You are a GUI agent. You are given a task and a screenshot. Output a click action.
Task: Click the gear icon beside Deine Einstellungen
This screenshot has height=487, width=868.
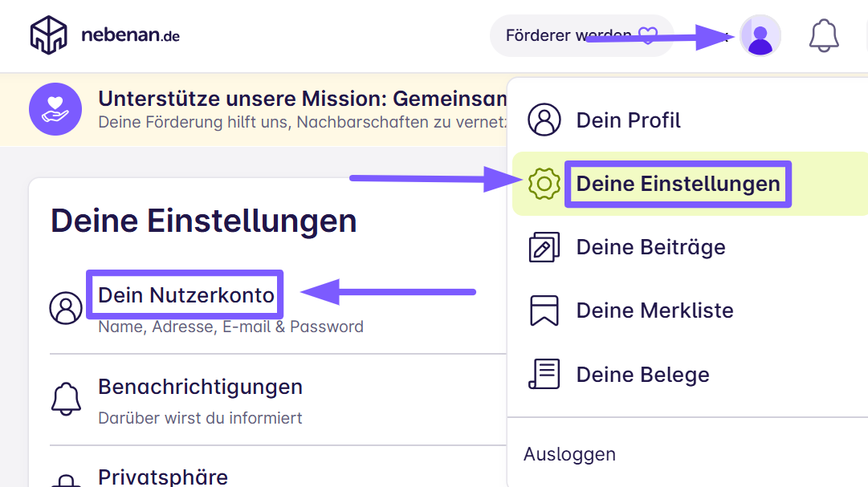pos(544,183)
